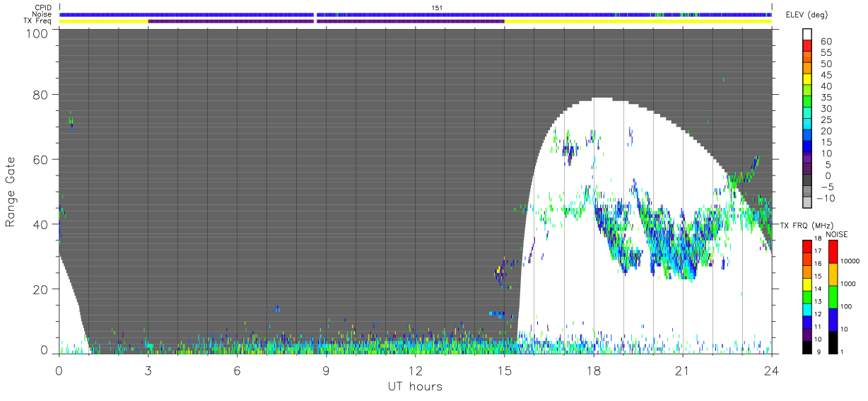Image resolution: width=868 pixels, height=401 pixels.
Task: Click the 'TX Freq' row label
Action: coord(37,21)
